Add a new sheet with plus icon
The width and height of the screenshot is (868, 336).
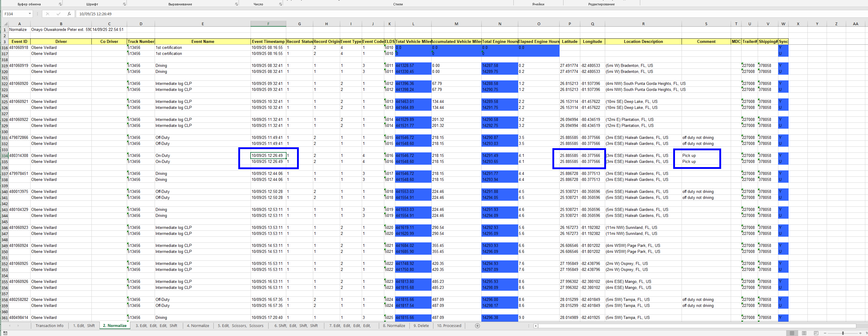[477, 325]
